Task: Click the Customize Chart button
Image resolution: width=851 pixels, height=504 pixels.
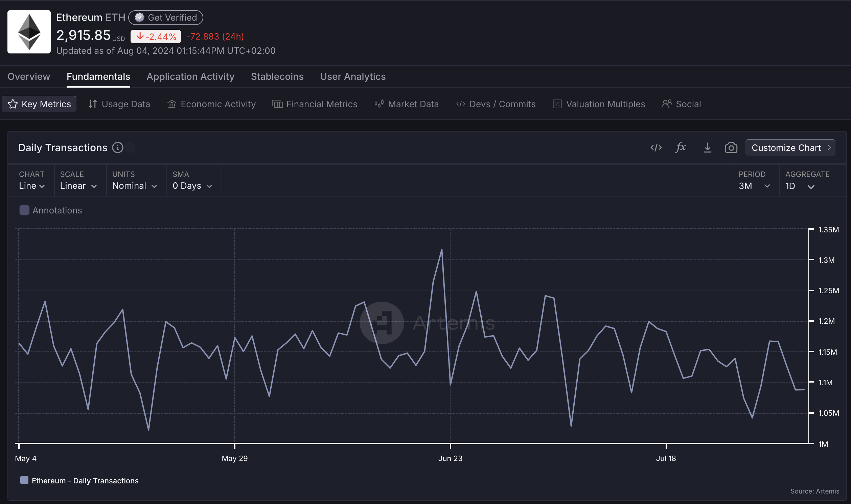Action: [x=790, y=148]
